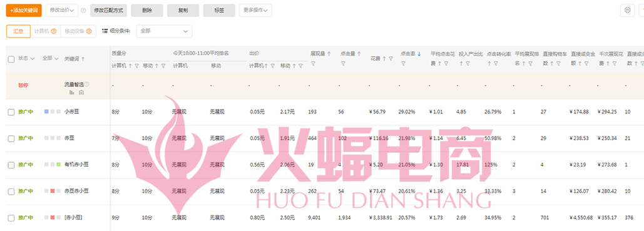
Task: Click the 添加关键词 button
Action: point(24,10)
